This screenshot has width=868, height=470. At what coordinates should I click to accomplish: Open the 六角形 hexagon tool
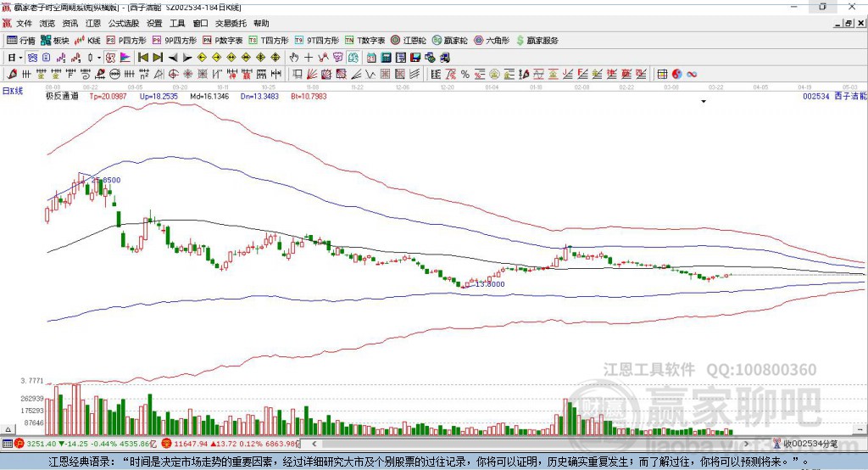492,40
